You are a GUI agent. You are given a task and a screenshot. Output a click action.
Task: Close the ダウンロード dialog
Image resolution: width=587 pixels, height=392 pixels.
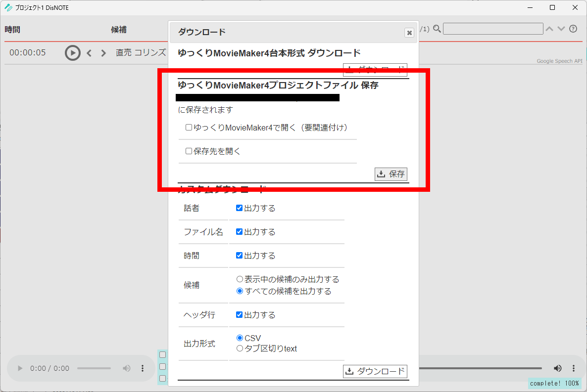tap(409, 33)
